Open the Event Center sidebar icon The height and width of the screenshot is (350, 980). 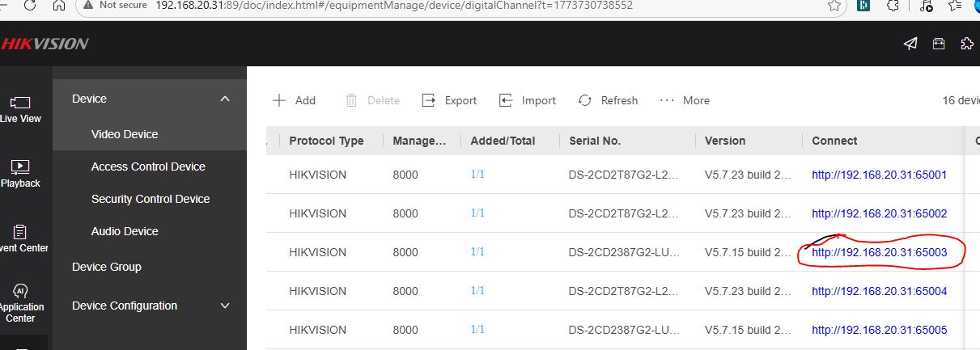tap(20, 238)
